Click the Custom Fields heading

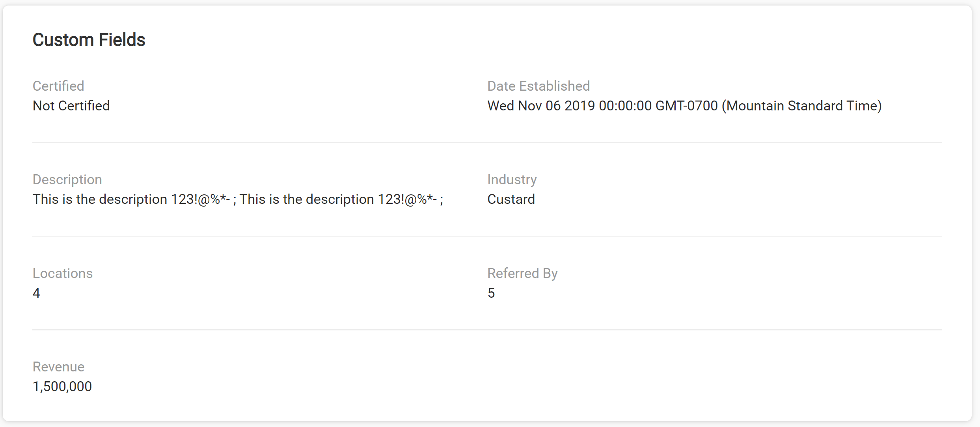(89, 40)
